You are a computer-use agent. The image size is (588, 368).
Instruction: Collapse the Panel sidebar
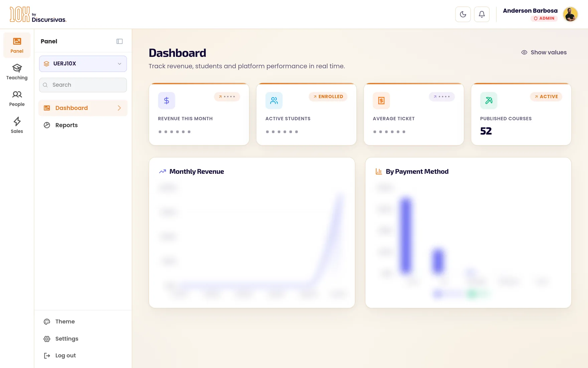[x=120, y=41]
